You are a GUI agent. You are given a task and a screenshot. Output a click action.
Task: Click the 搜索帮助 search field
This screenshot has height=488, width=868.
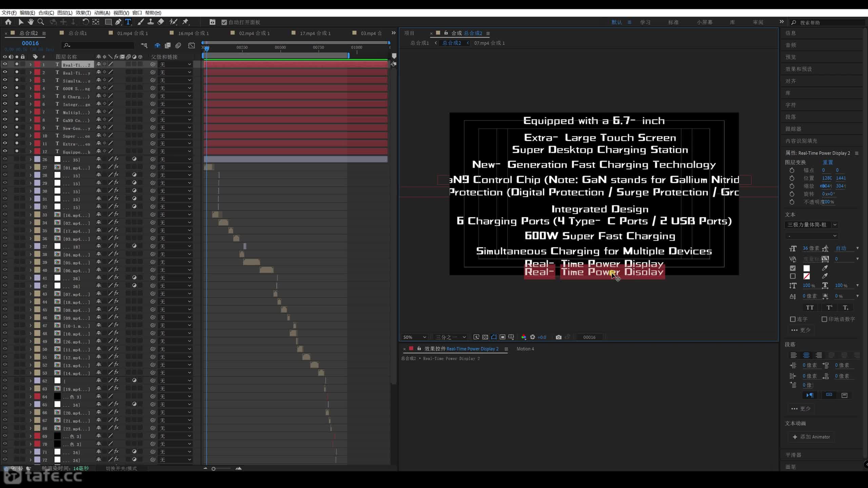pos(827,22)
